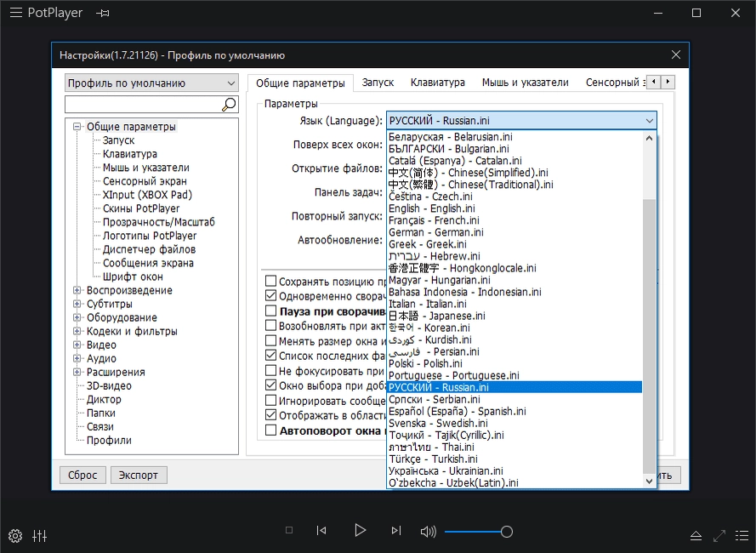Choose 'English - English.ini' from list

pos(515,208)
